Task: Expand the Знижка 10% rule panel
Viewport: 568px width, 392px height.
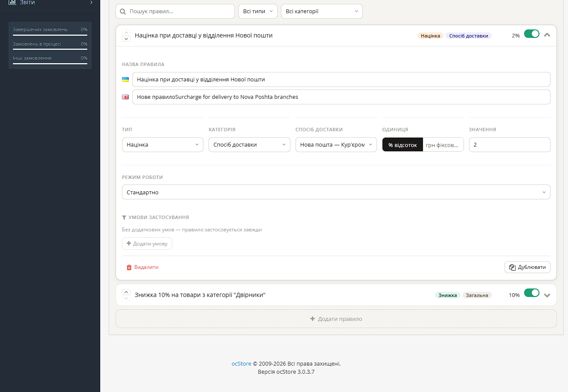Action: (x=547, y=295)
